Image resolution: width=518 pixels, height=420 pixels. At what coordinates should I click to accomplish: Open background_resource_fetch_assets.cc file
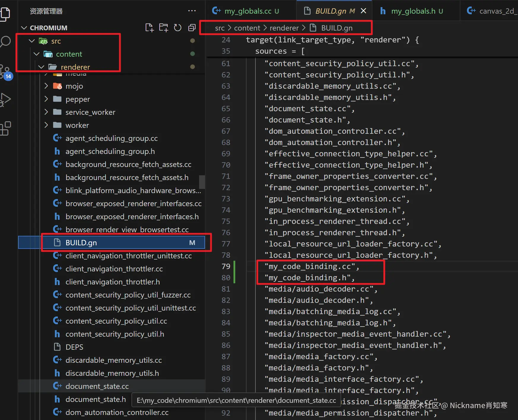click(112, 164)
